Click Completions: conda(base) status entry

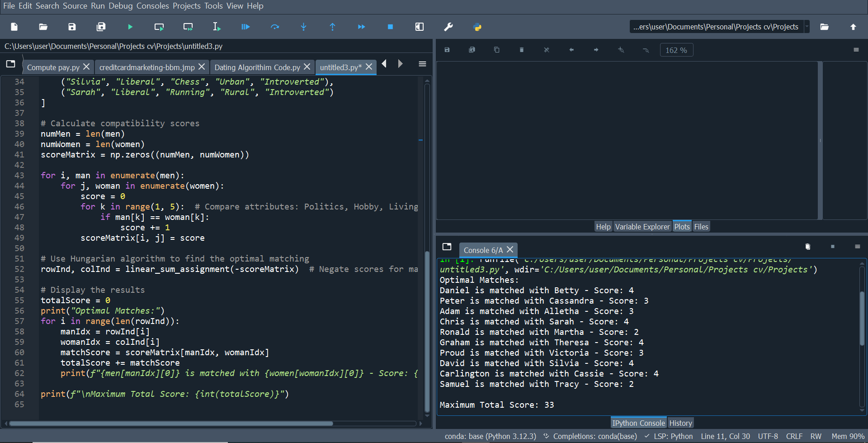[590, 436]
